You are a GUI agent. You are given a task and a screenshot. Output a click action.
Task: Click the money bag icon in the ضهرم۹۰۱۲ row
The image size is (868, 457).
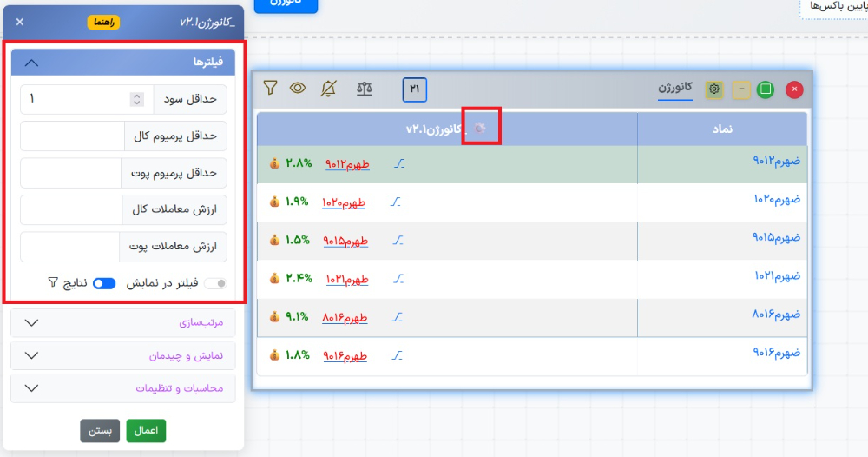(x=274, y=163)
